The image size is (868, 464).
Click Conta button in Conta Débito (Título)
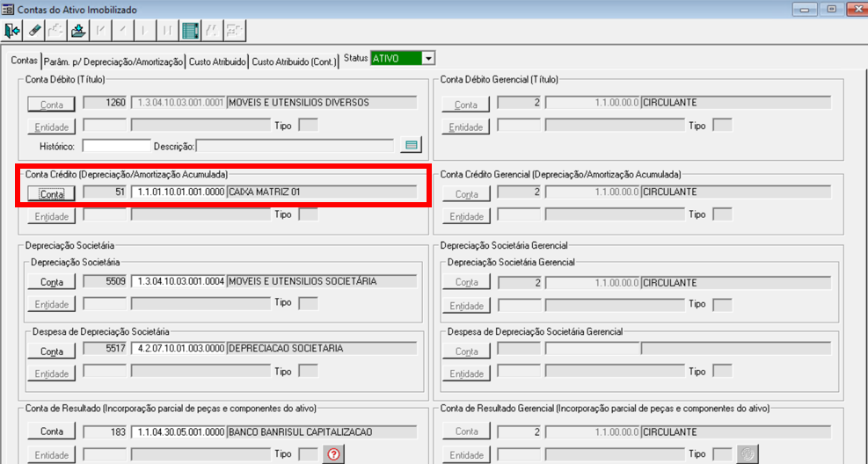52,104
